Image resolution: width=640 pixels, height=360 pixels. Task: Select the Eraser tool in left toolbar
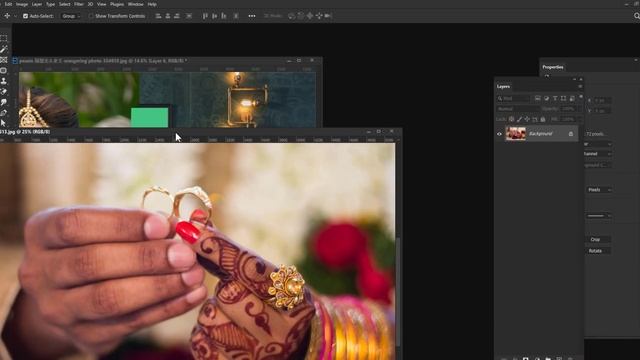click(4, 91)
